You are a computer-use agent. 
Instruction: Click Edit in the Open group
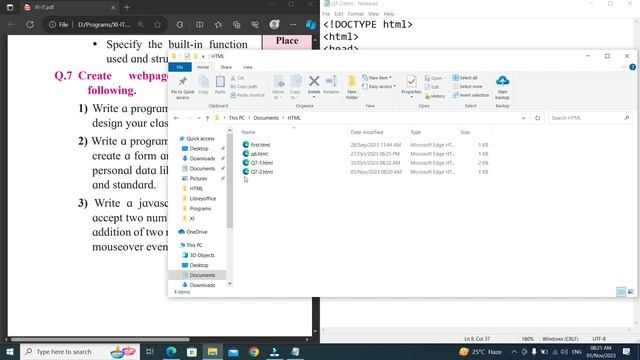(432, 87)
